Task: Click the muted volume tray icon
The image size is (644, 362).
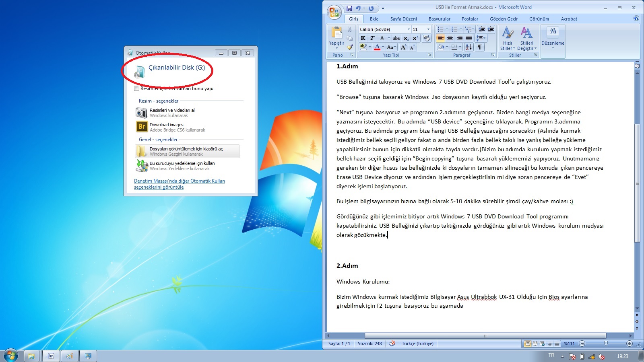Action: click(601, 356)
